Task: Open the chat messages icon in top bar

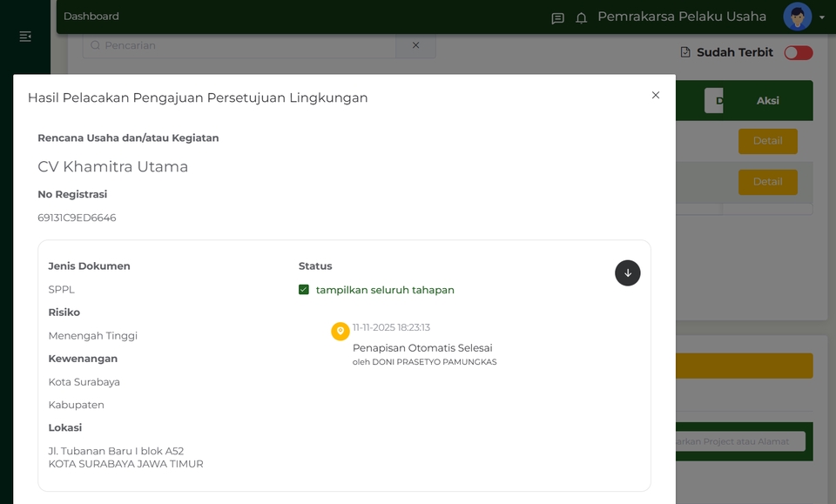Action: [557, 17]
